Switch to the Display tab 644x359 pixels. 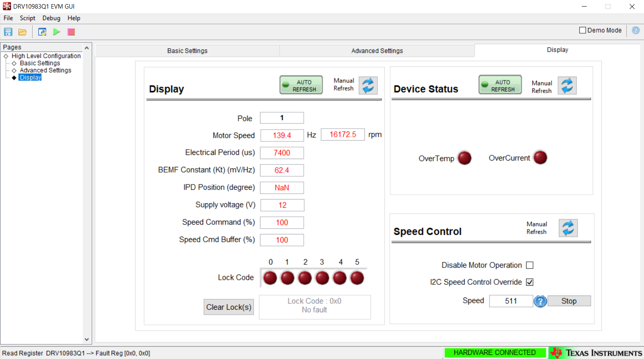(x=558, y=50)
